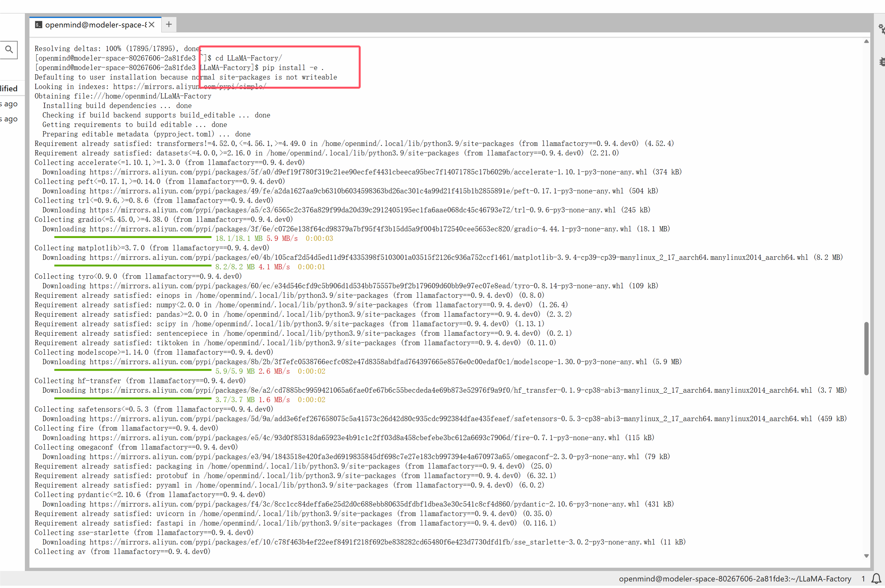Open a new launcher with plus button
The width and height of the screenshot is (885, 588).
[x=169, y=24]
